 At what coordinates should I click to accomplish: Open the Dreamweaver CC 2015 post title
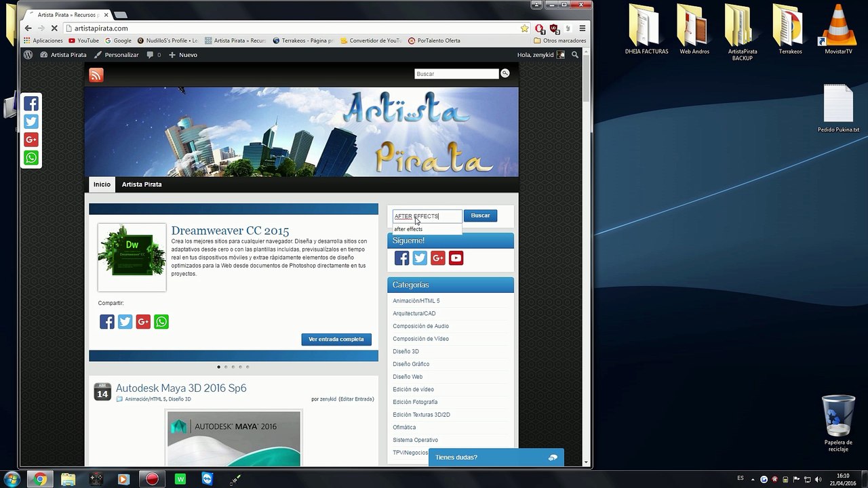coord(230,231)
